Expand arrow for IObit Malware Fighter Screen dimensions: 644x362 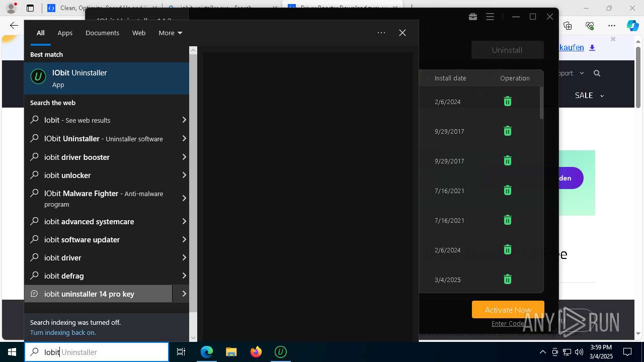point(184,198)
